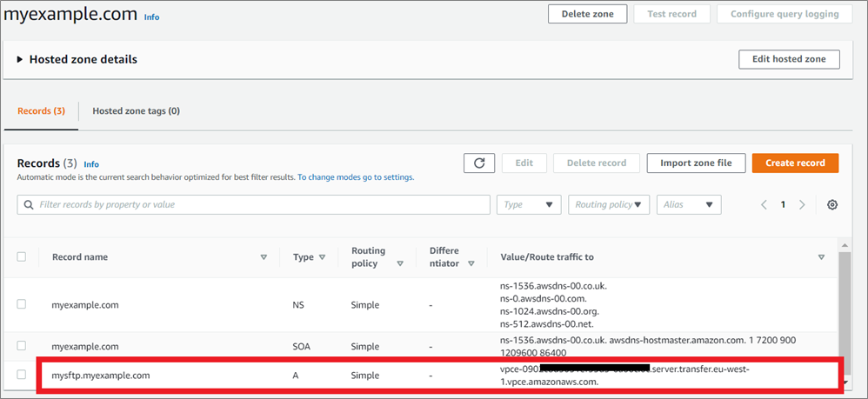
Task: Click Configure query logging button
Action: [785, 14]
